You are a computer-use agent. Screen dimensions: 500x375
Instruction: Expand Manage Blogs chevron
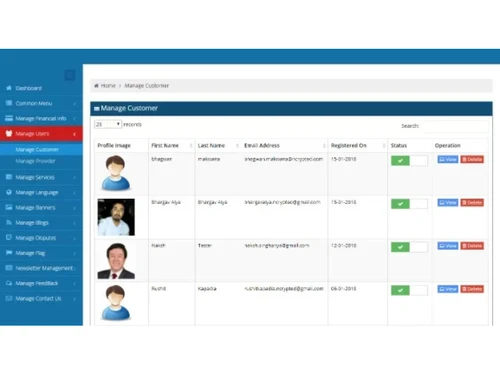pyautogui.click(x=74, y=223)
